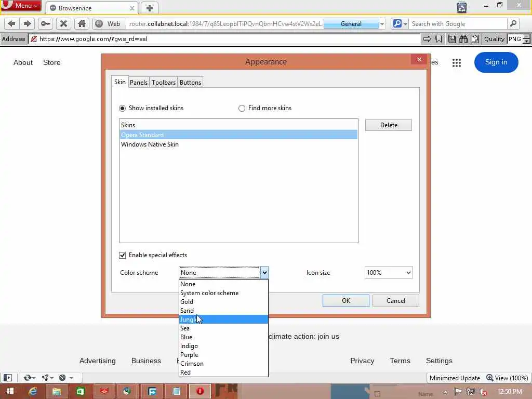
Task: Choose Indigo color scheme option
Action: tap(223, 345)
